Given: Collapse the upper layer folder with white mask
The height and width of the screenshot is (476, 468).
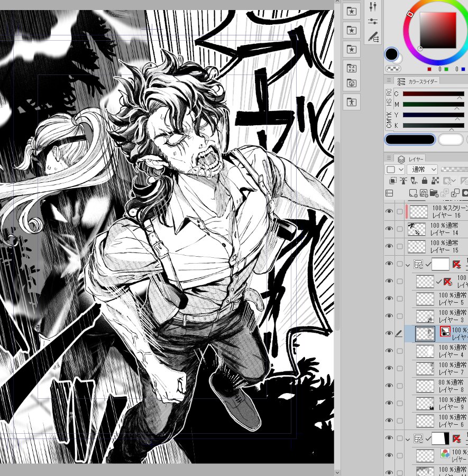Looking at the screenshot, I should [408, 264].
